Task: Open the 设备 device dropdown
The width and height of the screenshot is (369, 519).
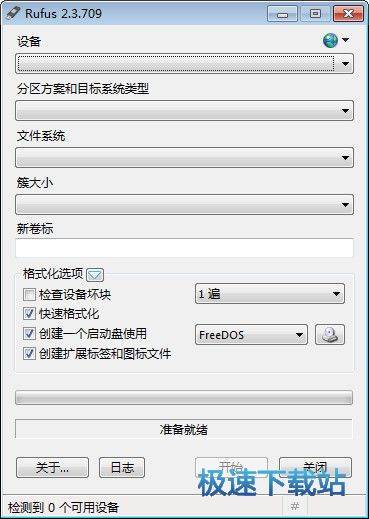Action: pyautogui.click(x=184, y=63)
